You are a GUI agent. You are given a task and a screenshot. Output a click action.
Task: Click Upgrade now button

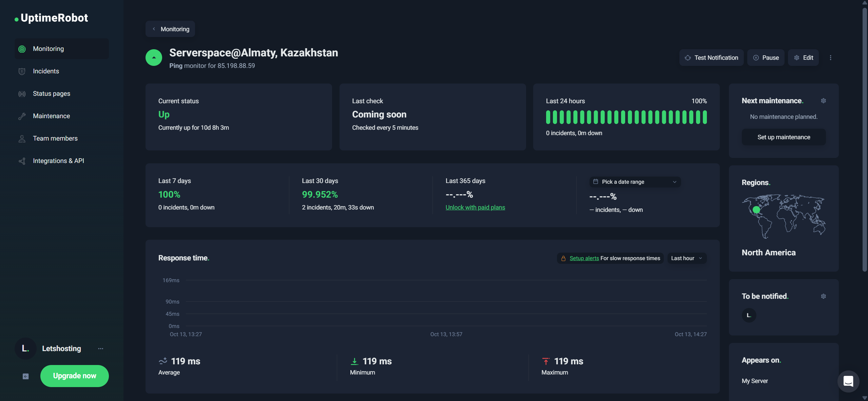(75, 376)
